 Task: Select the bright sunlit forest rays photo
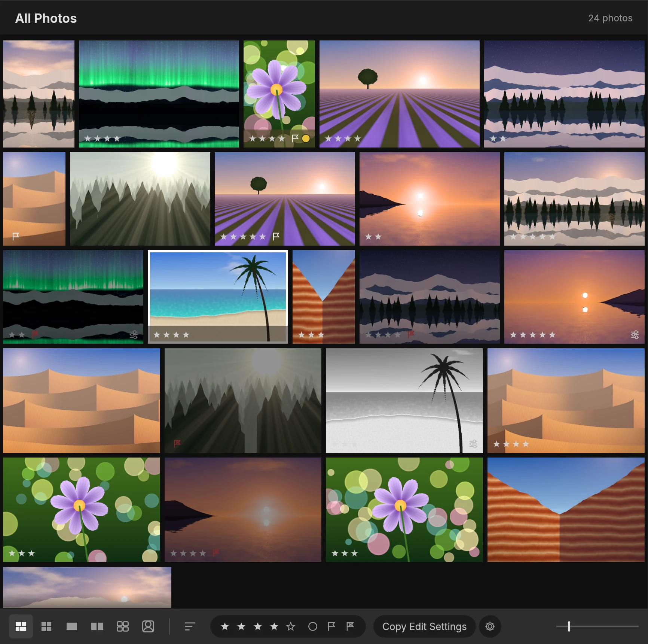(x=140, y=198)
